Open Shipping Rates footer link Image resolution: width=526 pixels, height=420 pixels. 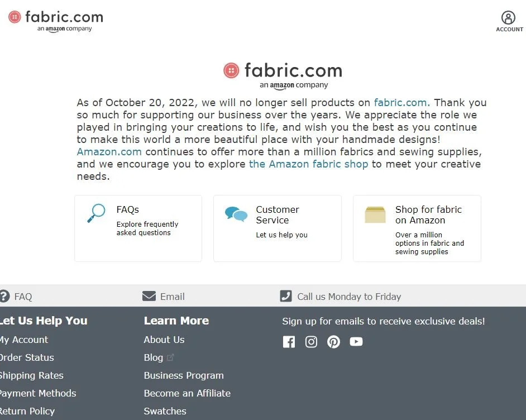pos(31,375)
